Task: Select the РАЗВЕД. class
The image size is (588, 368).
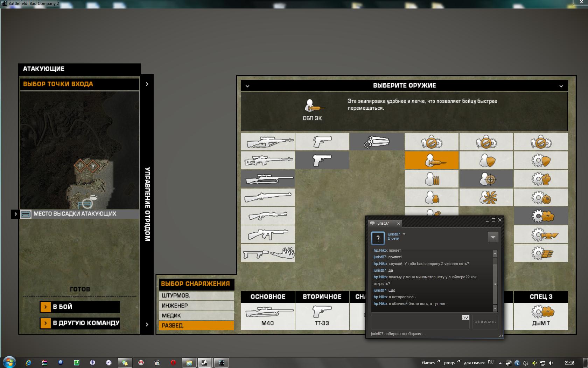Action: [196, 326]
